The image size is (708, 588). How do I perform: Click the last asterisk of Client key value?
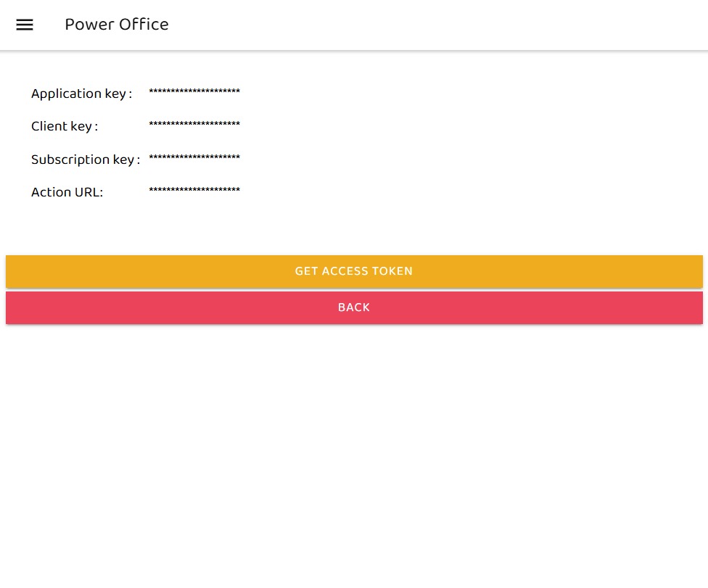click(237, 124)
